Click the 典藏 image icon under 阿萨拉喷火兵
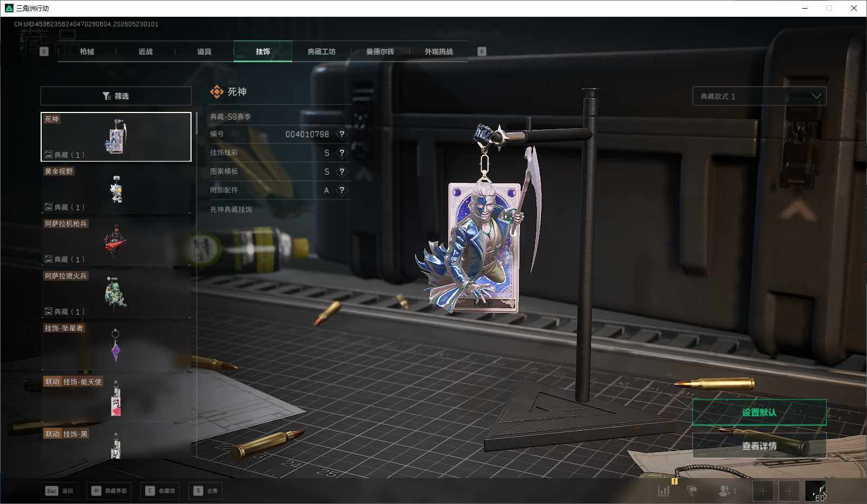The image size is (867, 504). click(x=48, y=311)
